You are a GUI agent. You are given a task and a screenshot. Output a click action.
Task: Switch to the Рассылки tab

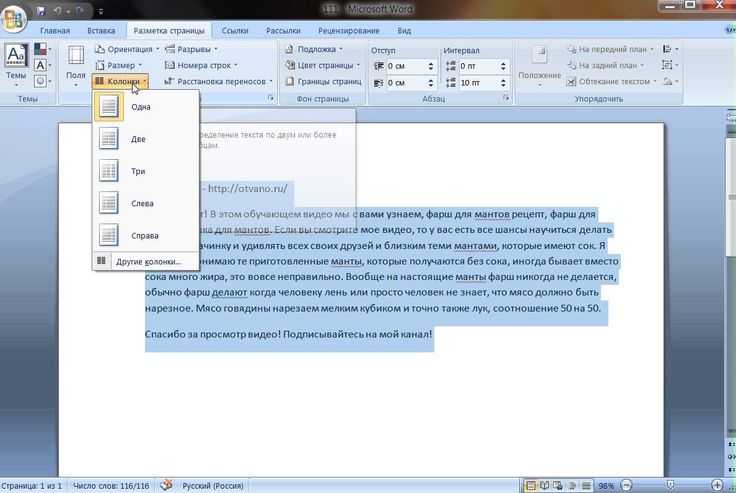(283, 31)
